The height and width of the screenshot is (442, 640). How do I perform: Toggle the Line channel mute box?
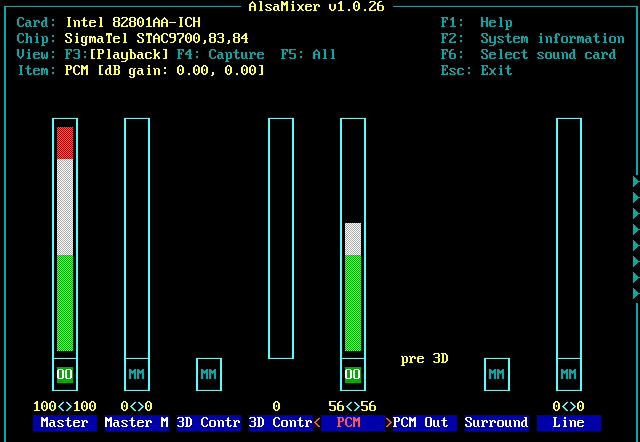point(569,374)
